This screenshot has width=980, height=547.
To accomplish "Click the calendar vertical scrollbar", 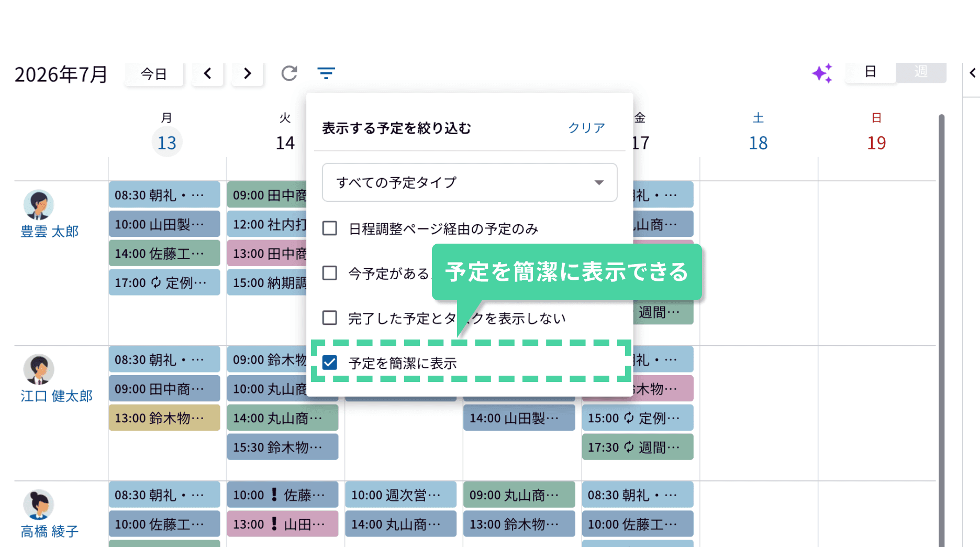I will (941, 330).
